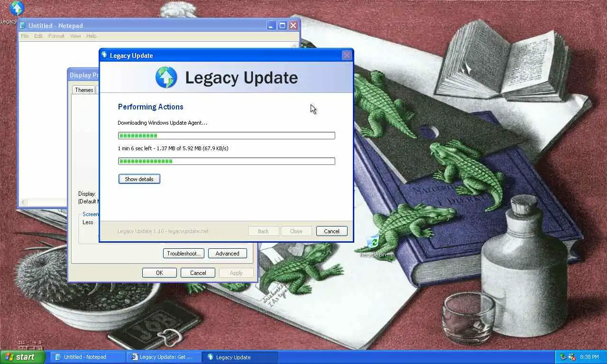Viewport: 607px width, 364px height.
Task: Click the Legacy Update taskbar button icon
Action: (210, 357)
